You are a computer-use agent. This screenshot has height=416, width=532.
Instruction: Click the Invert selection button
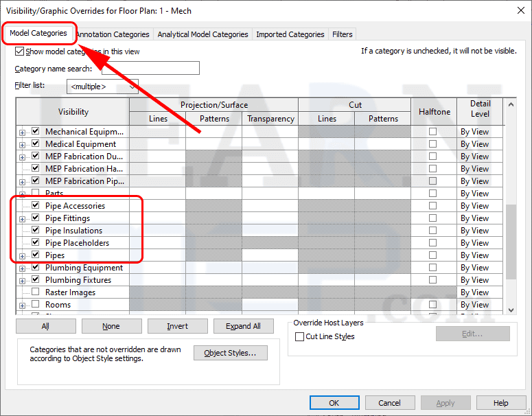(177, 326)
